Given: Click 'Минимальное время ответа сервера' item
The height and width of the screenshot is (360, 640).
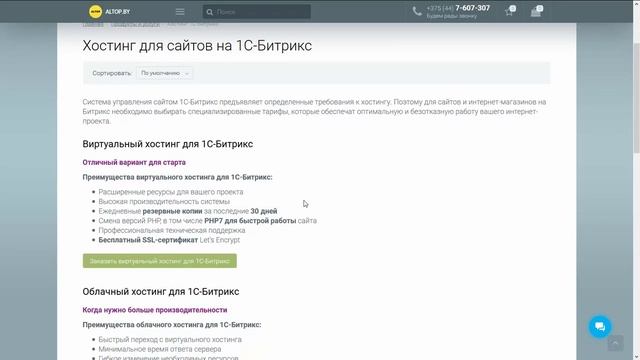Looking at the screenshot, I should 160,349.
